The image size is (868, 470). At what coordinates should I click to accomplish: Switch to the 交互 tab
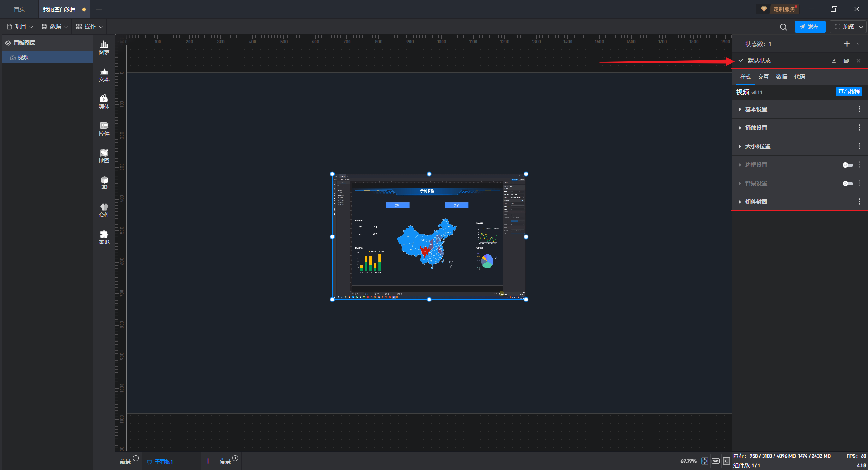coord(763,77)
